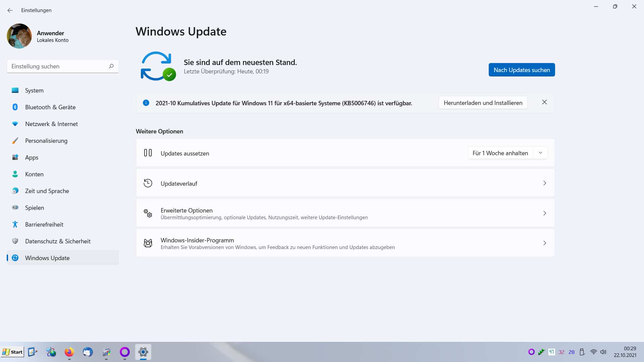Screen dimensions: 644x362
Task: Go to Spielen settings
Action: tap(63, 207)
